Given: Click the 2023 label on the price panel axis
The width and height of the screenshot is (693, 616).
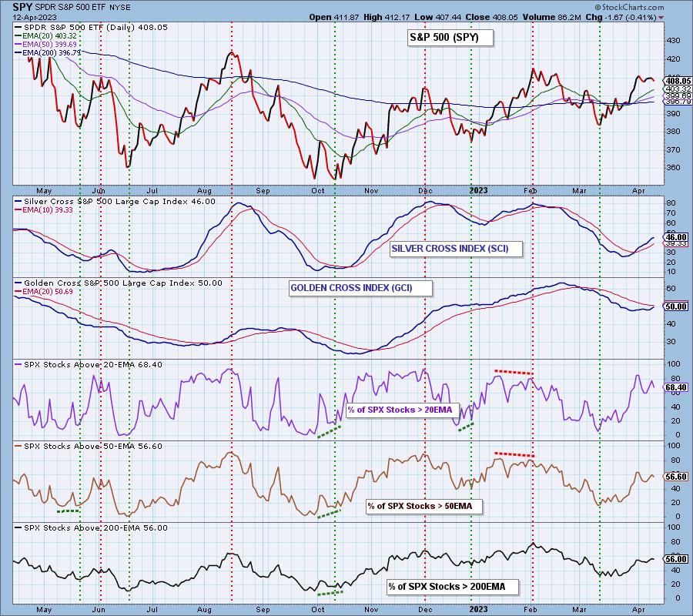Looking at the screenshot, I should click(x=478, y=190).
